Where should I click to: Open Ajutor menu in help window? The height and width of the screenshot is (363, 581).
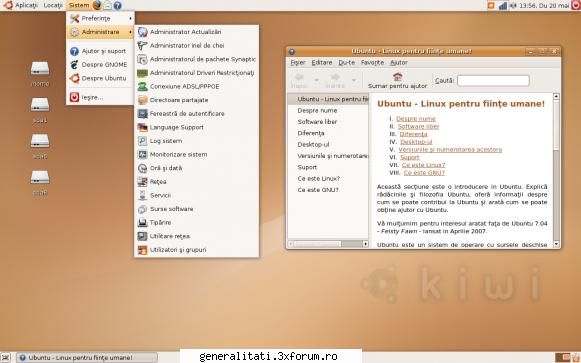399,63
